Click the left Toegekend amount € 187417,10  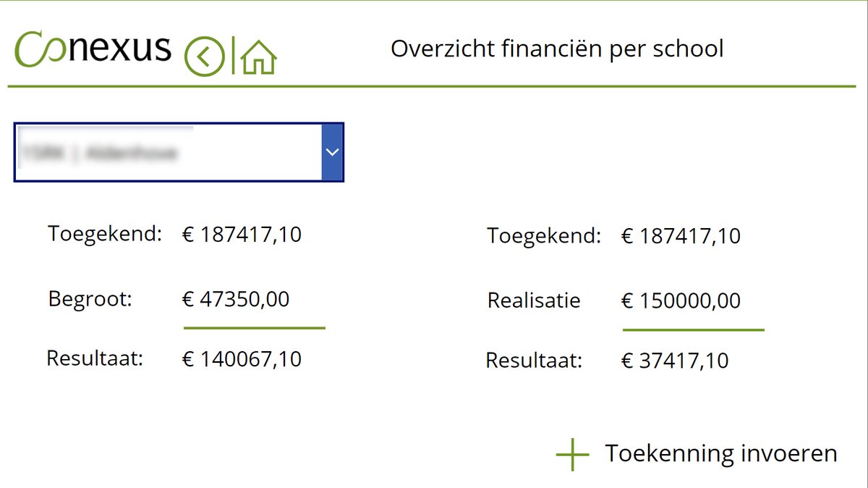[x=242, y=235]
